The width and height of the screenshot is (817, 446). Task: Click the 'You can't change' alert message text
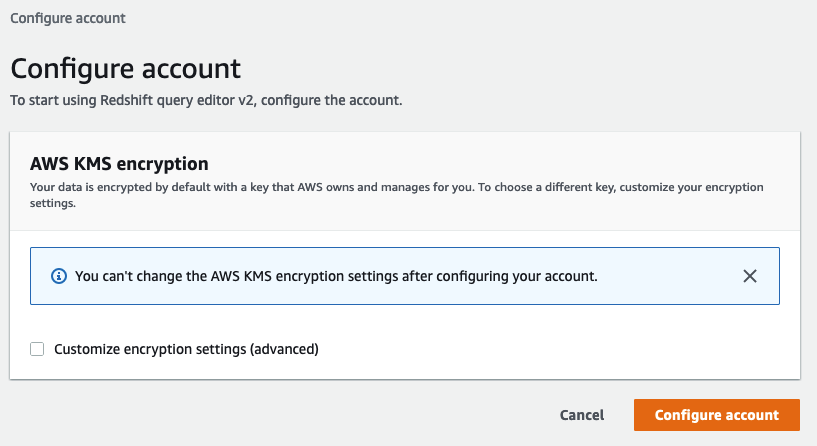[x=336, y=276]
